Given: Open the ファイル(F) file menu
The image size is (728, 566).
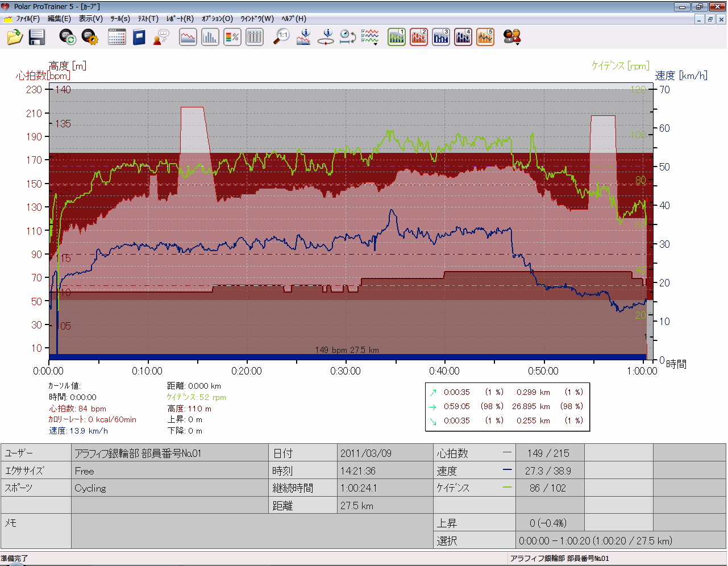Looking at the screenshot, I should 27,19.
